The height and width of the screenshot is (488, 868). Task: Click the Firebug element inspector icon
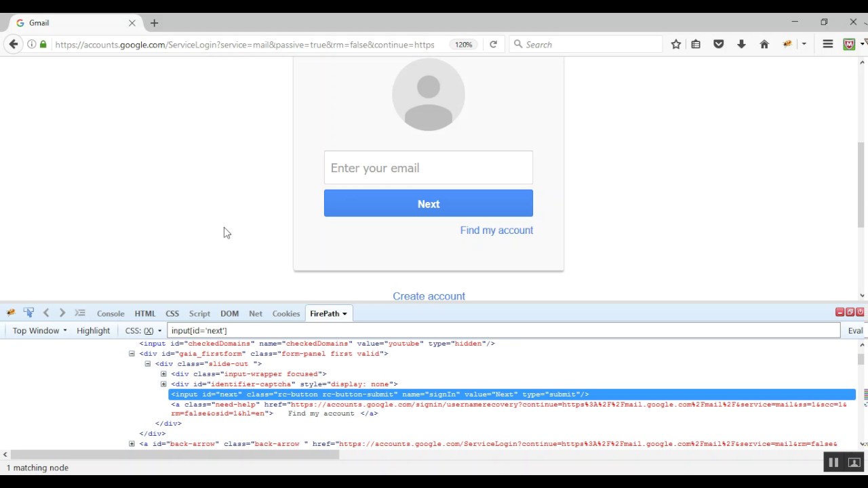tap(28, 313)
